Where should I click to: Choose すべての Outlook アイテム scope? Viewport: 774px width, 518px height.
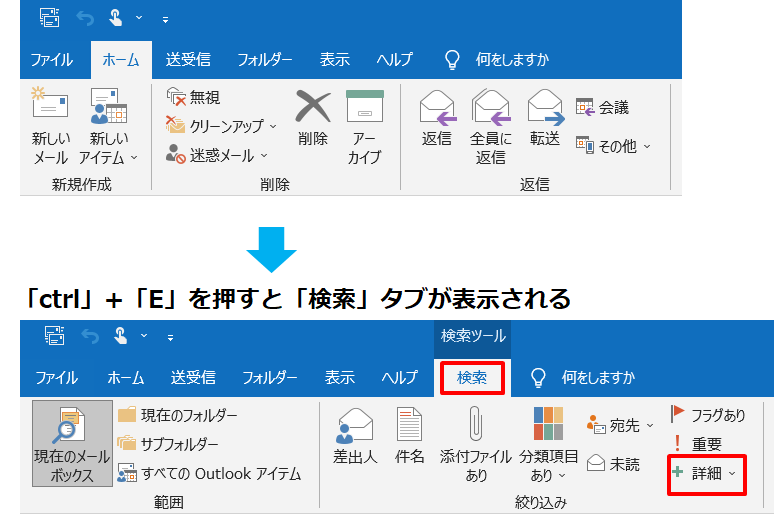point(209,473)
